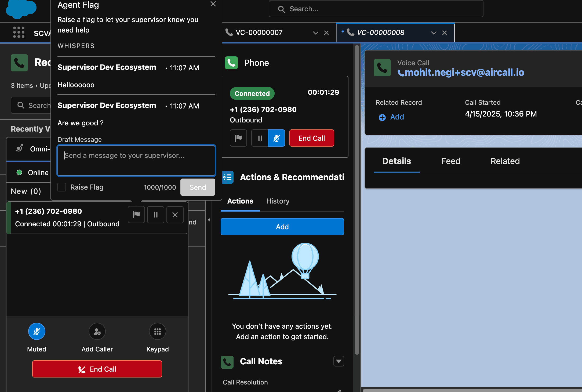
Task: Expand the VC-00000008 tab dropdown
Action: (434, 33)
